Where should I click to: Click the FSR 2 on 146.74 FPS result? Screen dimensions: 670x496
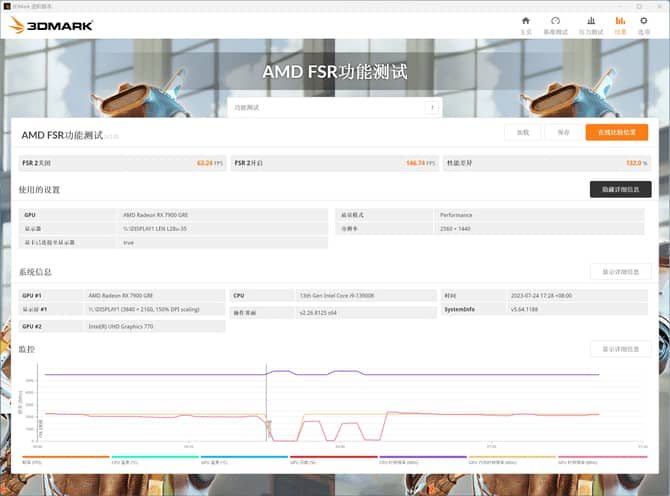click(335, 163)
